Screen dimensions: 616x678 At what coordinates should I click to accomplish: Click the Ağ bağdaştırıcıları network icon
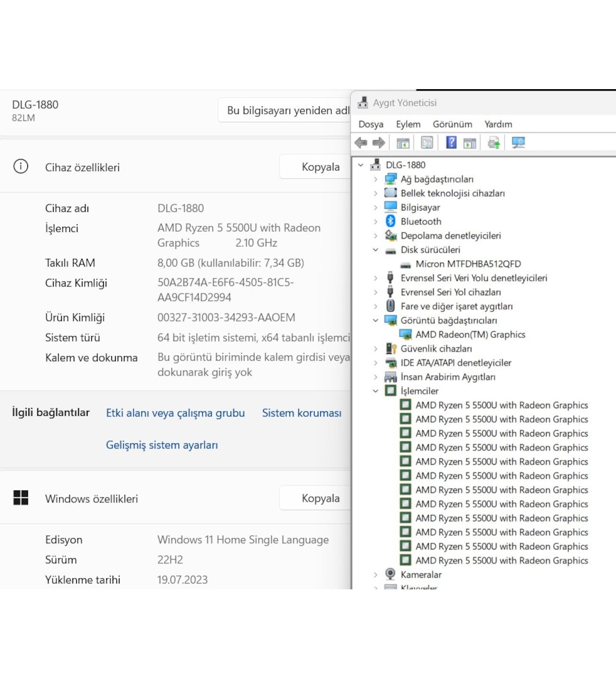tap(390, 179)
